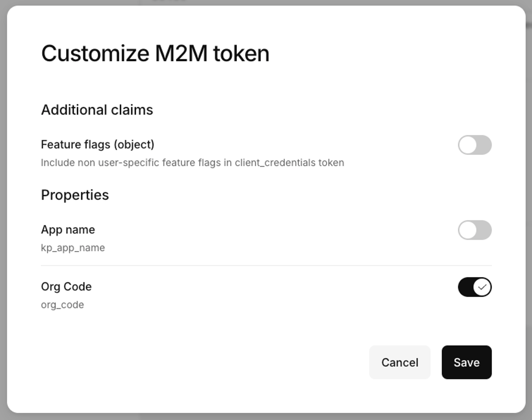532x420 pixels.
Task: Click the checkmark inside the Org Code switch
Action: [482, 286]
